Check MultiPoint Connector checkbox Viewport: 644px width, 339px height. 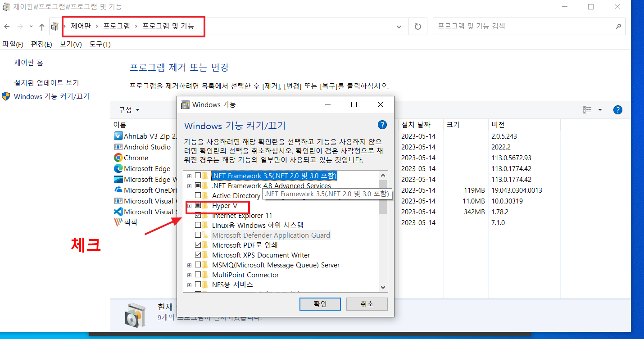coord(198,275)
